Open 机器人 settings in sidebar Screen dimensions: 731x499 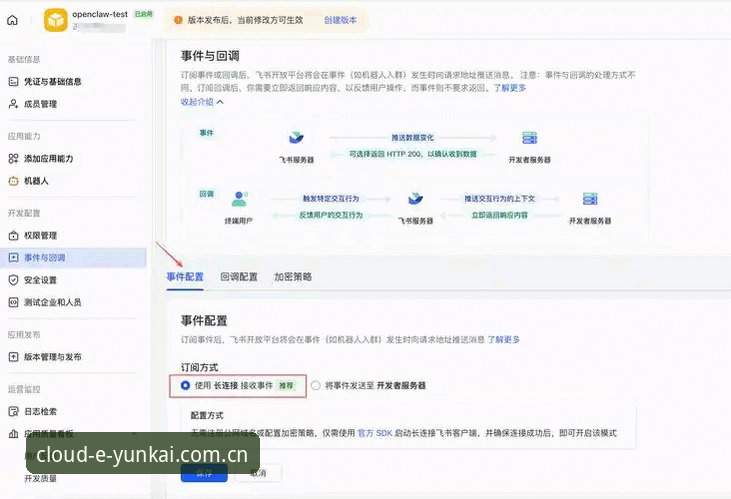(36, 181)
